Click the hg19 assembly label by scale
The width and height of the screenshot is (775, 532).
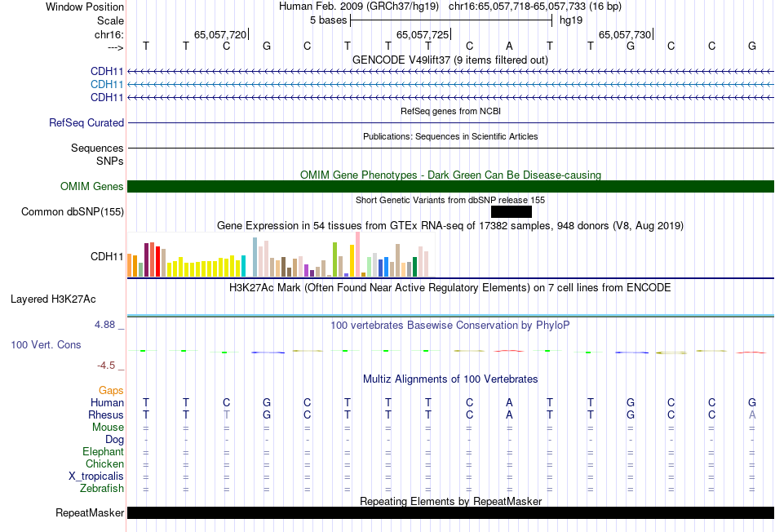(571, 20)
